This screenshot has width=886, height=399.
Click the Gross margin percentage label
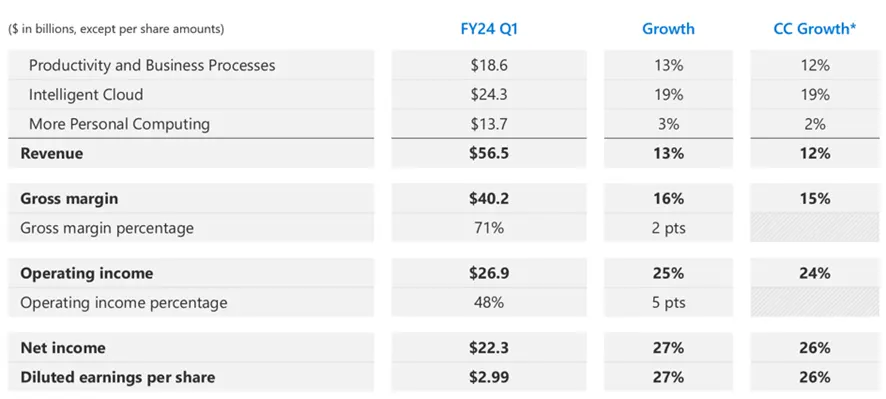click(107, 228)
